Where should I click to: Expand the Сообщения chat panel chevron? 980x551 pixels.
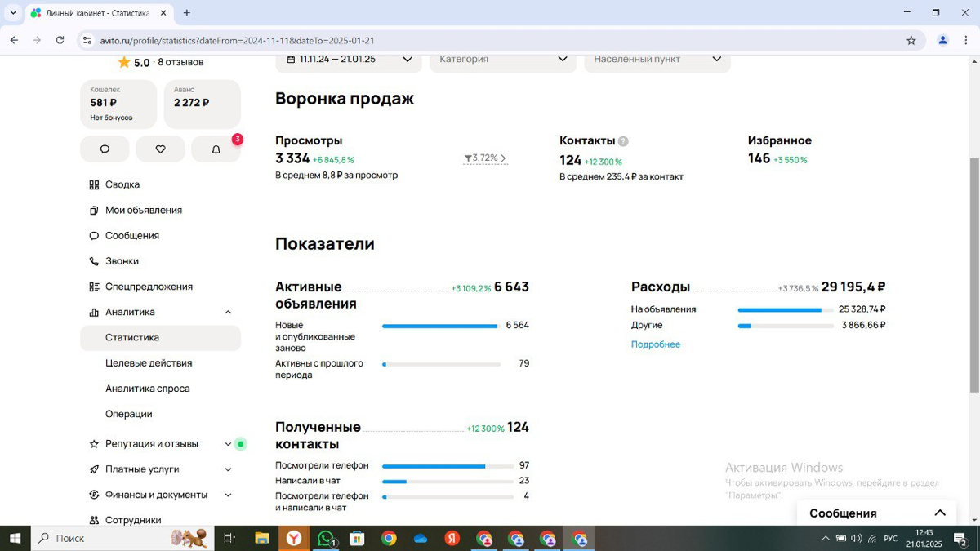click(940, 513)
